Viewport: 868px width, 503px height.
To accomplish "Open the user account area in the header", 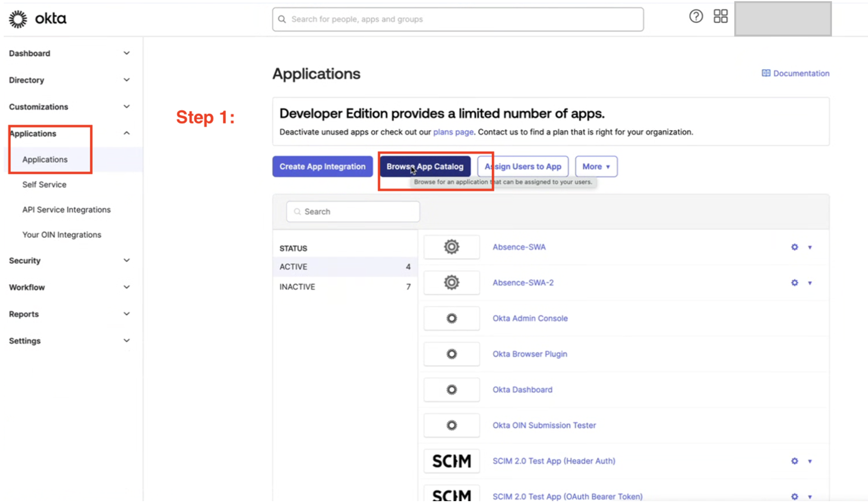I will point(783,19).
